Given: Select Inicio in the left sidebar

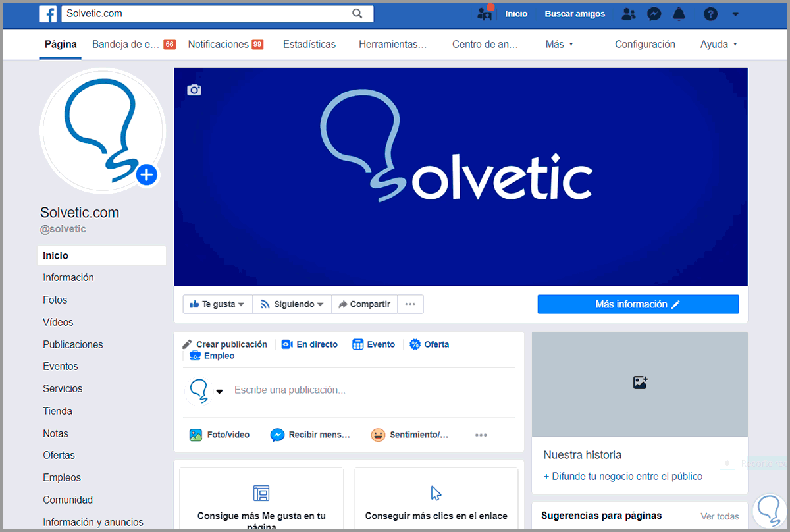Looking at the screenshot, I should [x=101, y=256].
